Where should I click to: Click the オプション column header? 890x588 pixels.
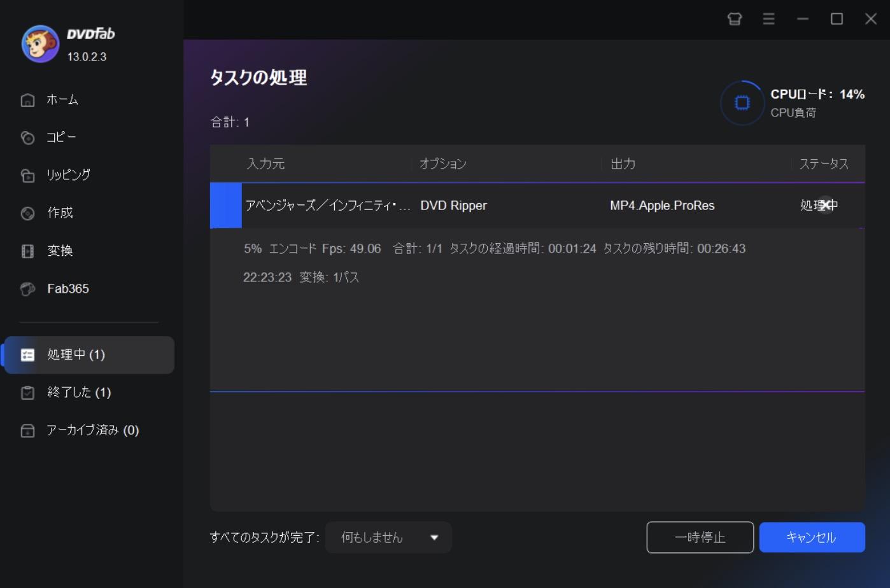(443, 164)
